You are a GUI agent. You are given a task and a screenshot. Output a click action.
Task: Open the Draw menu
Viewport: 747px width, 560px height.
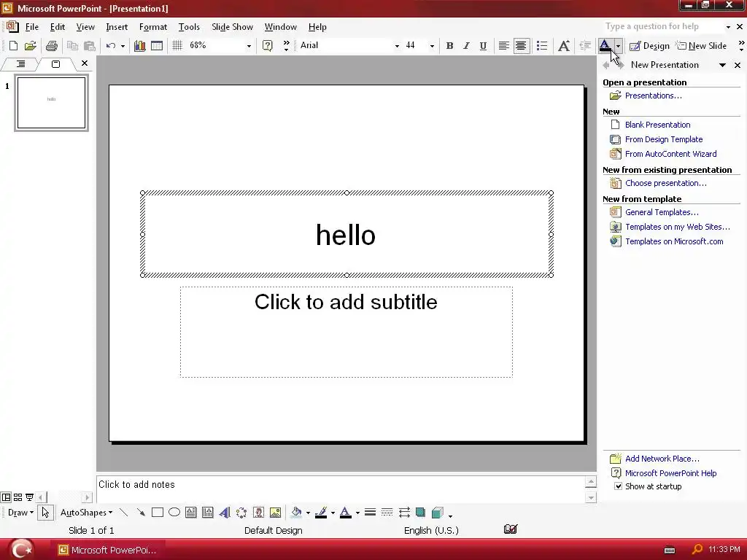click(x=21, y=513)
